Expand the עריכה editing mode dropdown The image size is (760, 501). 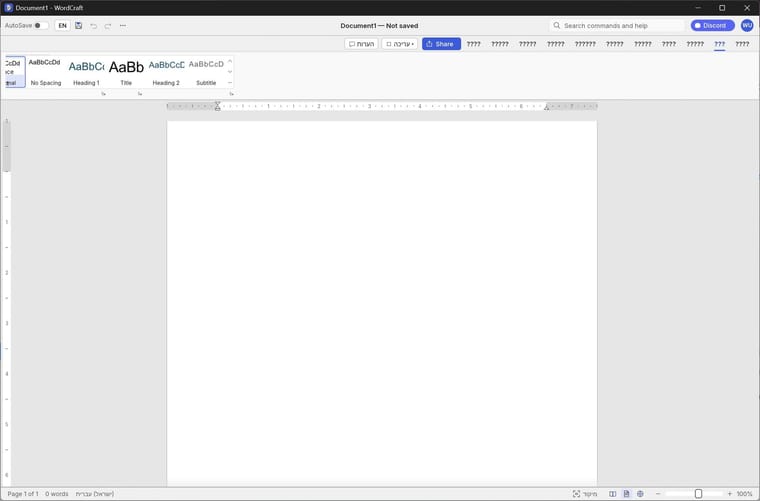click(400, 44)
